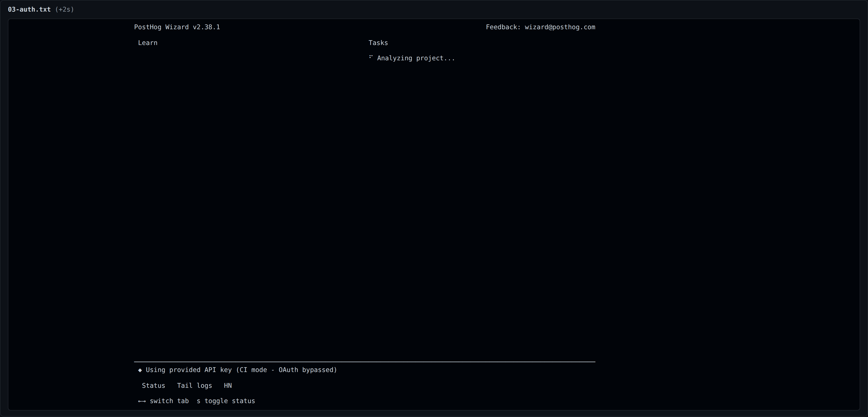Click the arrows icon next to switch tab
The image size is (868, 417).
(x=142, y=401)
